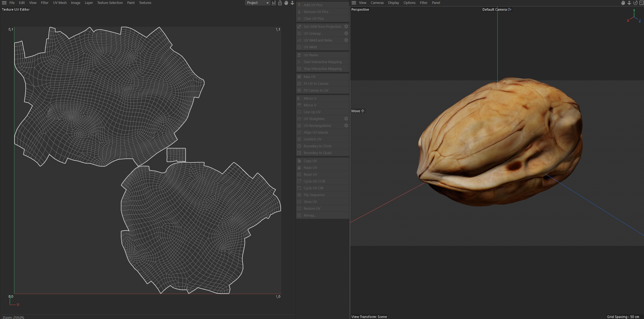
Task: Expand the Project dropdown
Action: (267, 3)
